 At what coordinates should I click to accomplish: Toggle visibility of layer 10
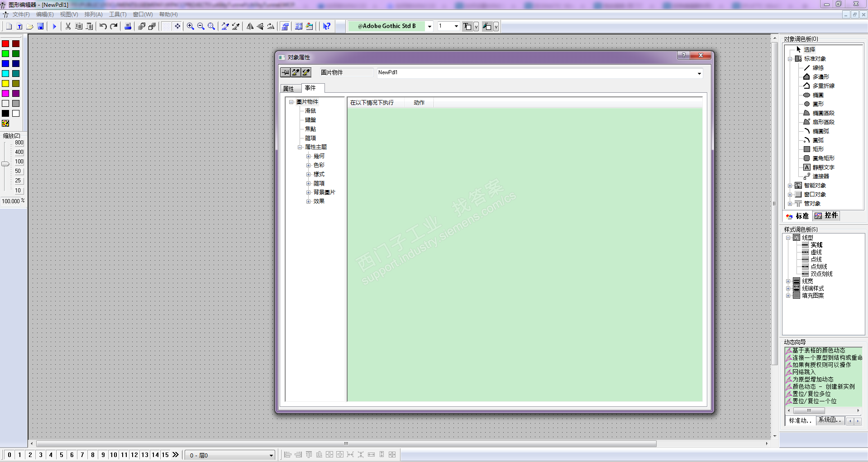click(114, 455)
